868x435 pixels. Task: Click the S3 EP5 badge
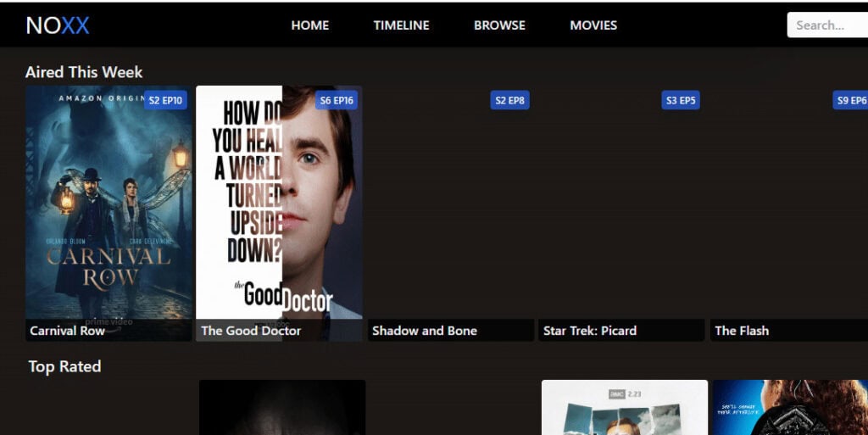(x=681, y=100)
